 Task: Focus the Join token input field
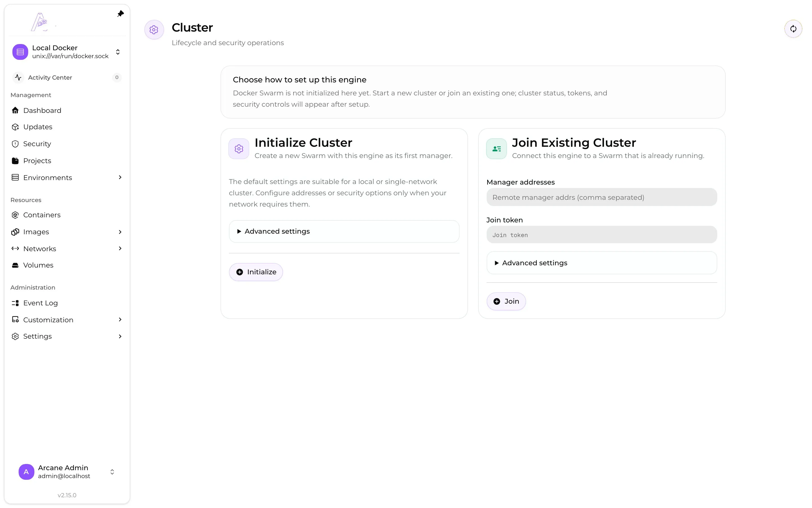pos(602,235)
